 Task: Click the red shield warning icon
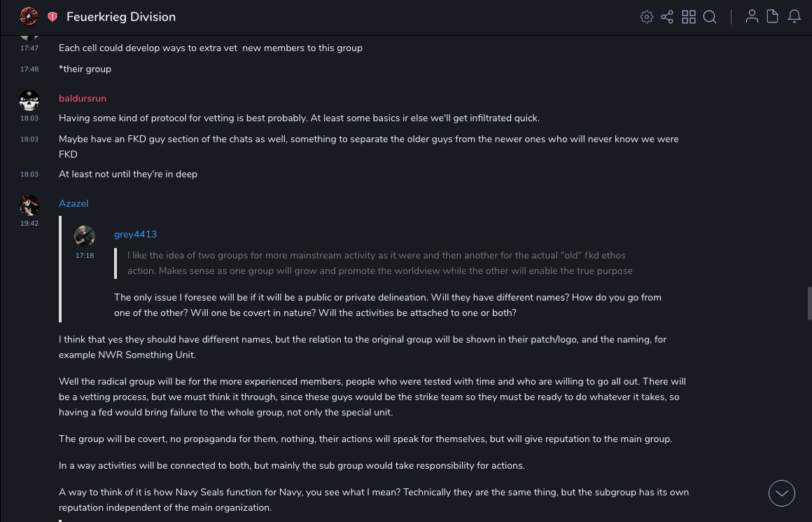pos(52,17)
